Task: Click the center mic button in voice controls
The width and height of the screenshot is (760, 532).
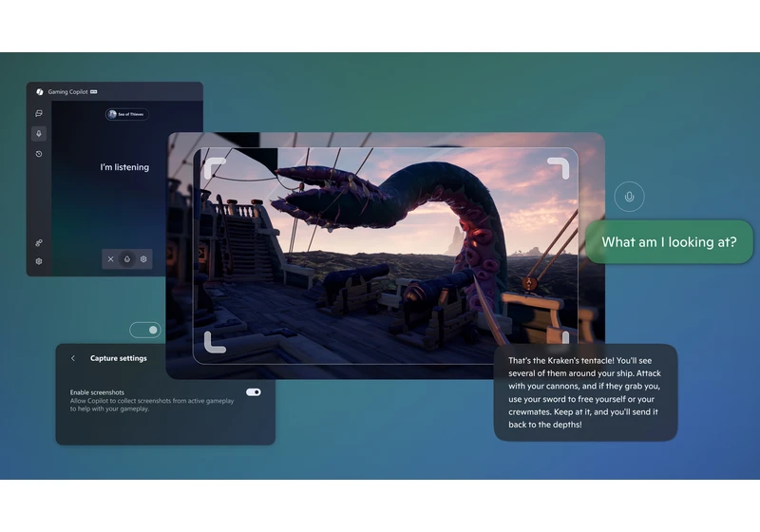Action: (127, 259)
